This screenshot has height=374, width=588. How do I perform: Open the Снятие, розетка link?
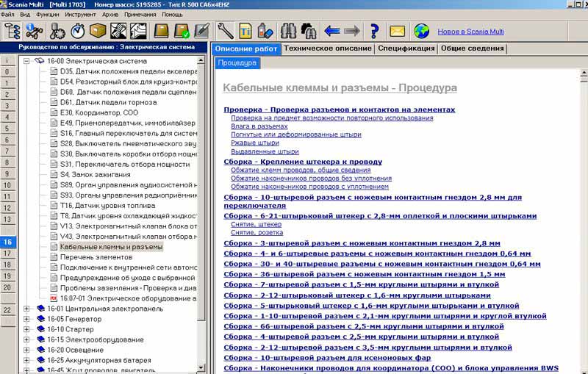pyautogui.click(x=257, y=233)
